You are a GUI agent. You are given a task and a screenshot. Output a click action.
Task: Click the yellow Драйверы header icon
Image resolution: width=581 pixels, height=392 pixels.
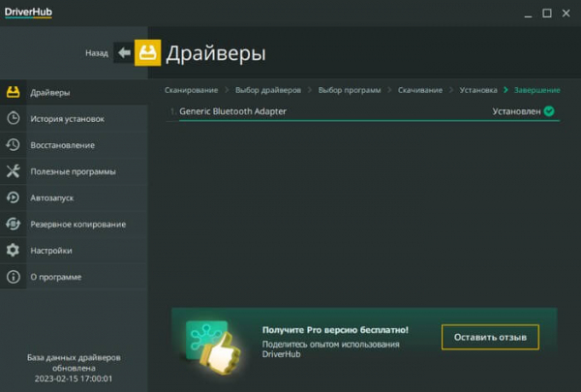(x=147, y=52)
